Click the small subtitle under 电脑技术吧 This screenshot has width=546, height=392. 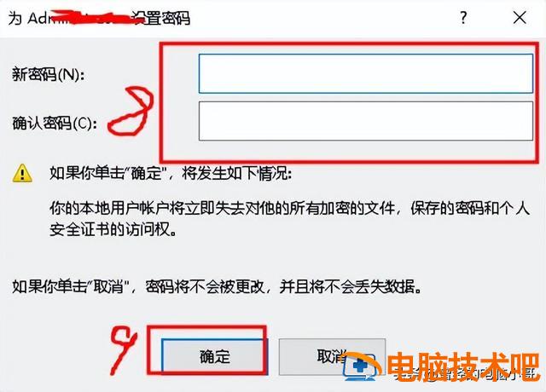[467, 375]
